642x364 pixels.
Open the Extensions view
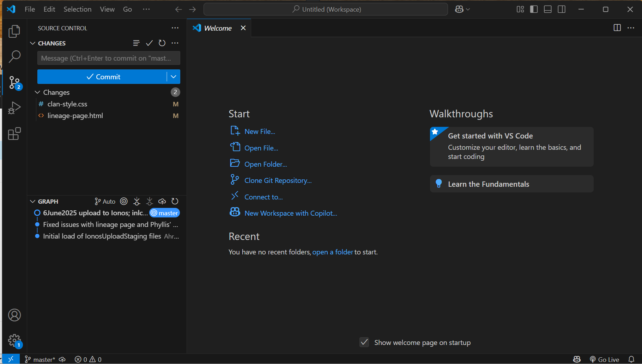tap(14, 134)
